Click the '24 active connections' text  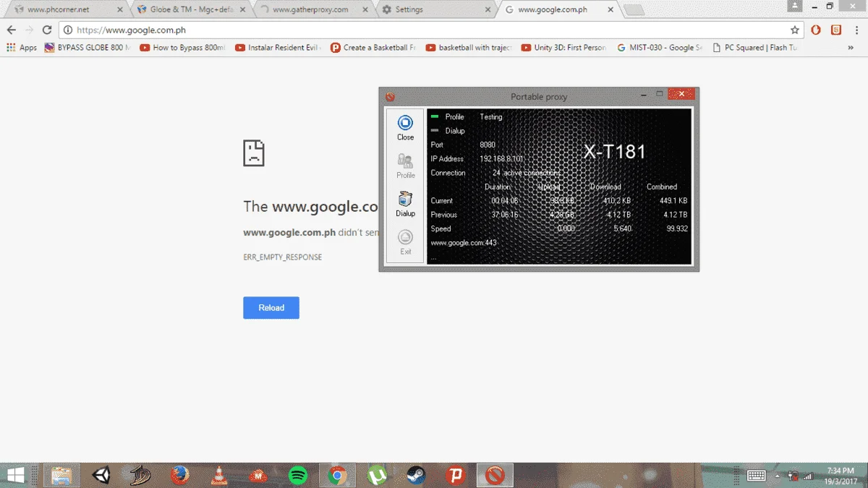pos(527,173)
